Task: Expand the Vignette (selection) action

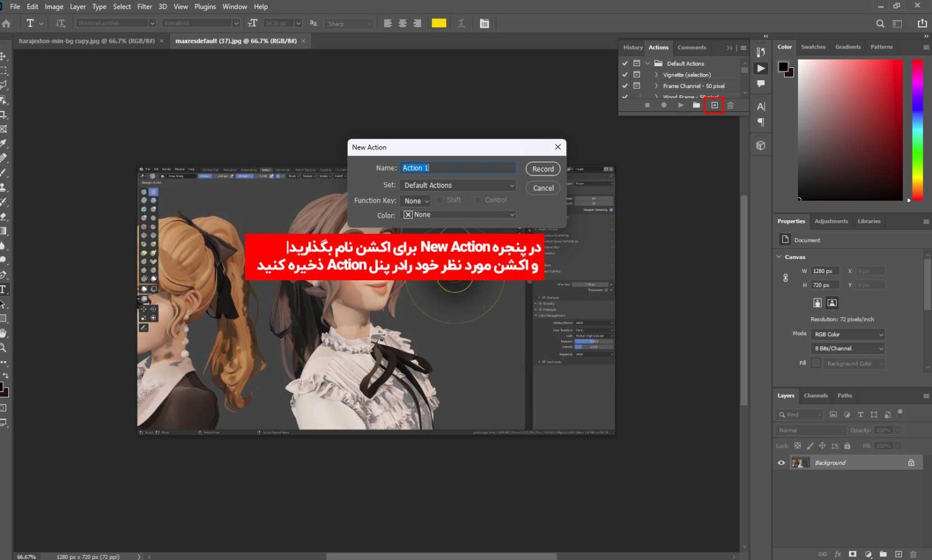Action: (656, 75)
